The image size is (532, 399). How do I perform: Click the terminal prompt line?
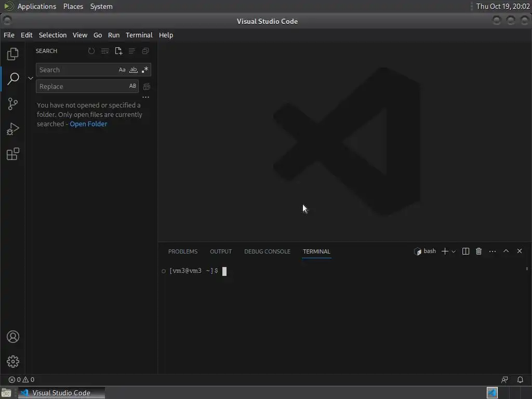tap(194, 271)
